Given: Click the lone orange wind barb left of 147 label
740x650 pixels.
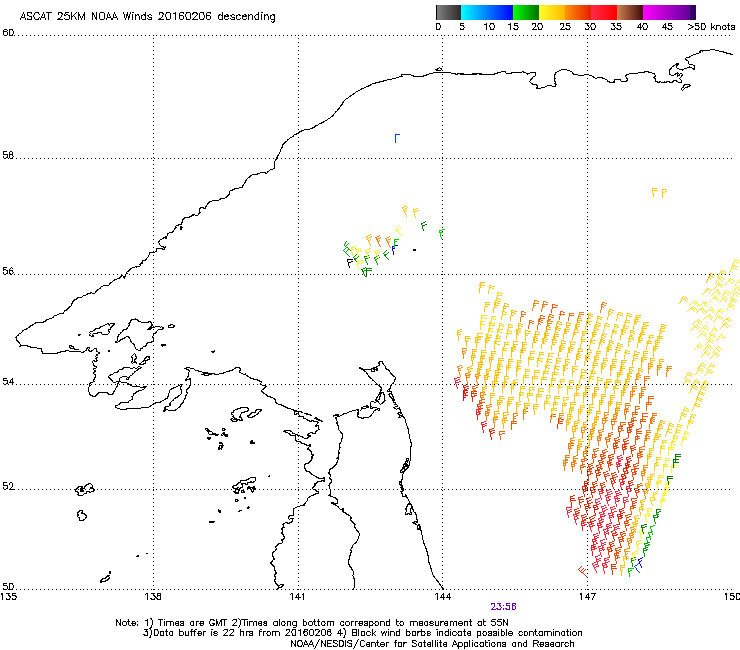Looking at the screenshot, I should click(x=583, y=572).
